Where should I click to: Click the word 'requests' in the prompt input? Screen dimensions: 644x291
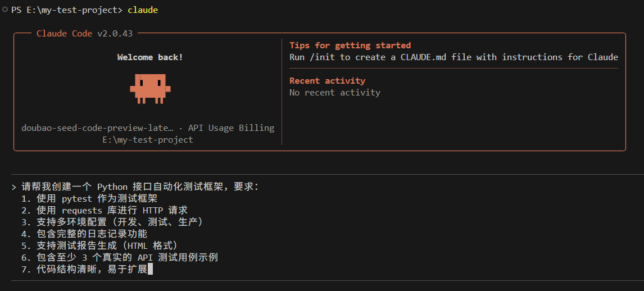click(x=81, y=211)
